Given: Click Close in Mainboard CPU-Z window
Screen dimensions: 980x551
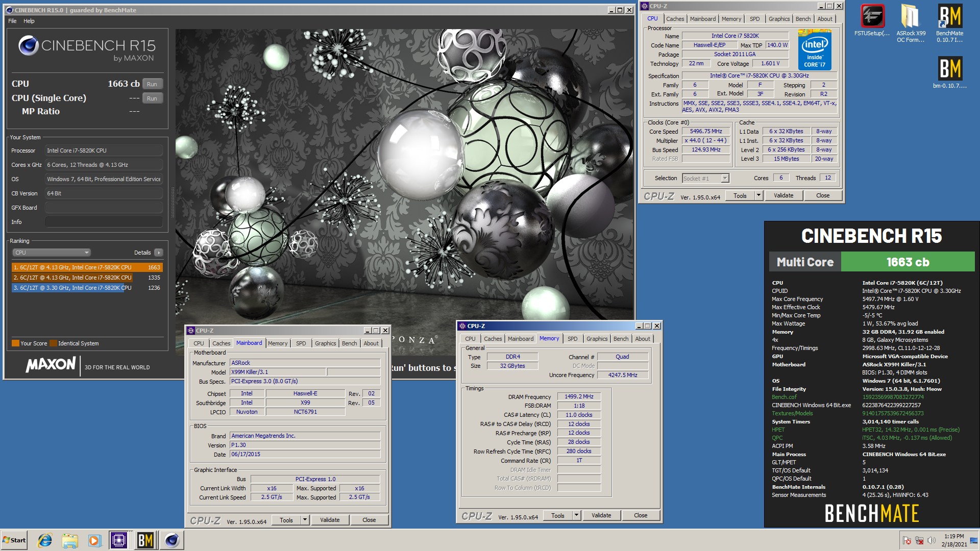Looking at the screenshot, I should pyautogui.click(x=369, y=520).
